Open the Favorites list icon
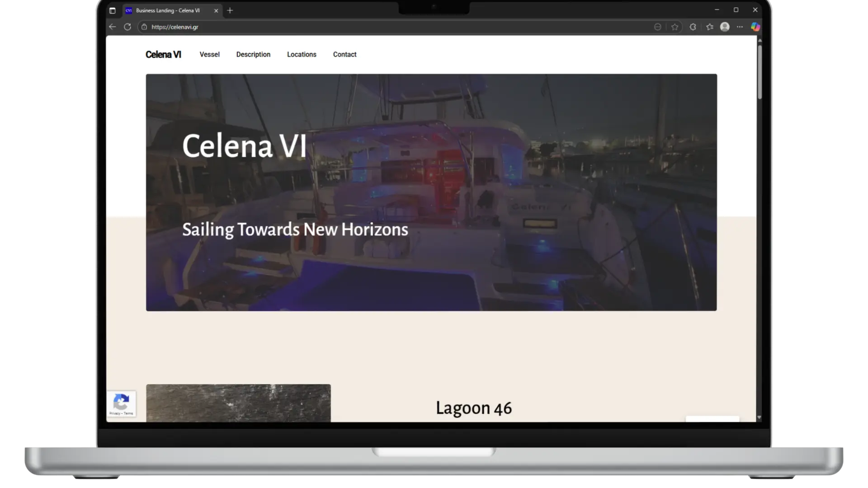This screenshot has height=488, width=868. [x=710, y=27]
